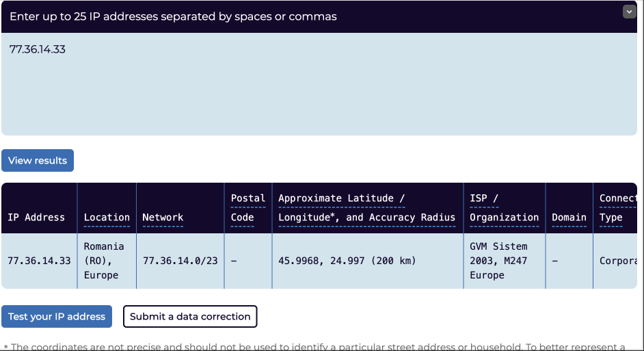Image resolution: width=644 pixels, height=351 pixels.
Task: Click the 'Enter up to 25 IP addresses' heading
Action: coord(173,16)
